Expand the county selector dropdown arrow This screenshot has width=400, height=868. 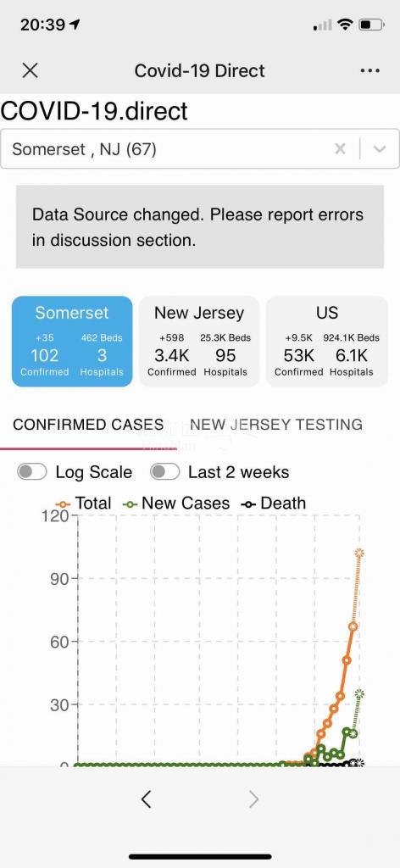[380, 149]
